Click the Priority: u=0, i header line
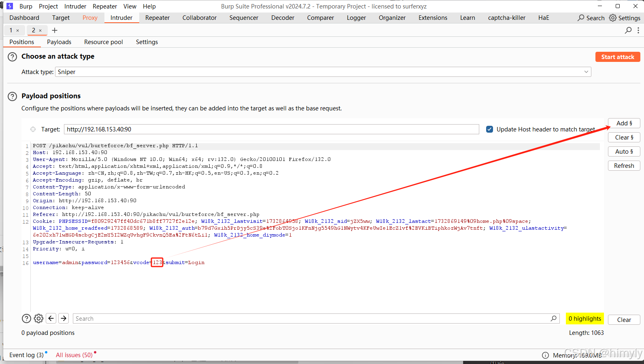This screenshot has width=644, height=364. 59,249
